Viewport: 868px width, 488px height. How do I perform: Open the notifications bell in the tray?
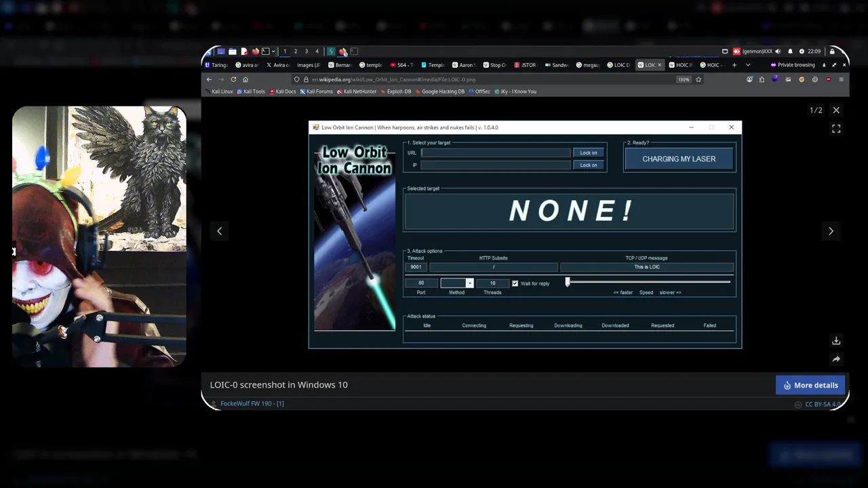tap(790, 52)
